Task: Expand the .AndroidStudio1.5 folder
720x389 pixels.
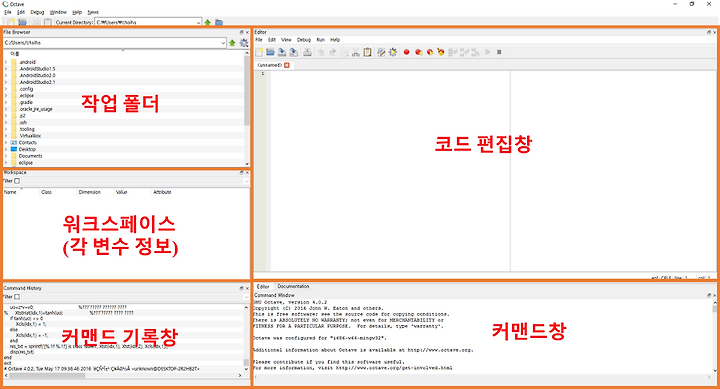Action: pyautogui.click(x=6, y=69)
